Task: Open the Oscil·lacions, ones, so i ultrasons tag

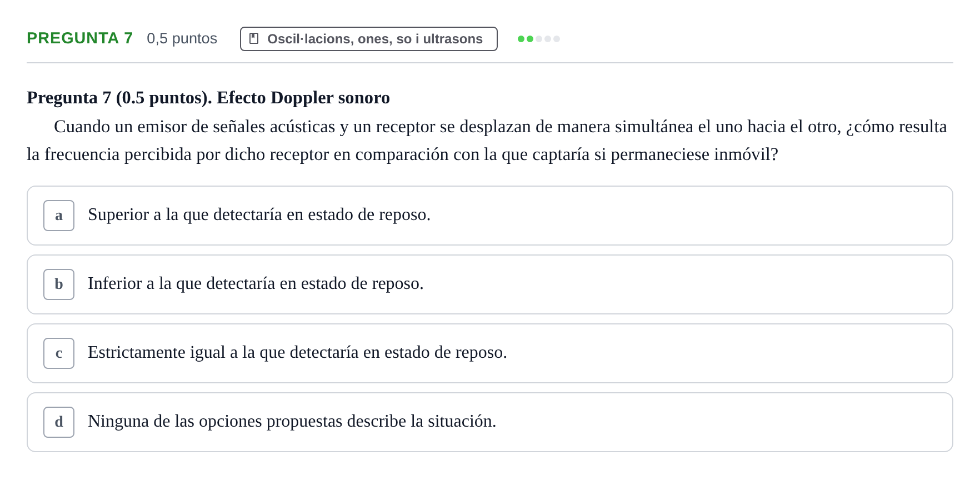Action: point(369,39)
